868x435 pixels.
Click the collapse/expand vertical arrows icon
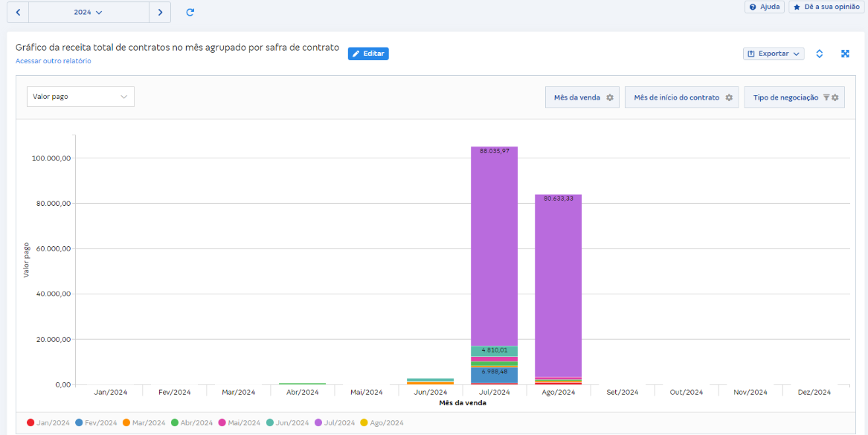[x=819, y=54]
